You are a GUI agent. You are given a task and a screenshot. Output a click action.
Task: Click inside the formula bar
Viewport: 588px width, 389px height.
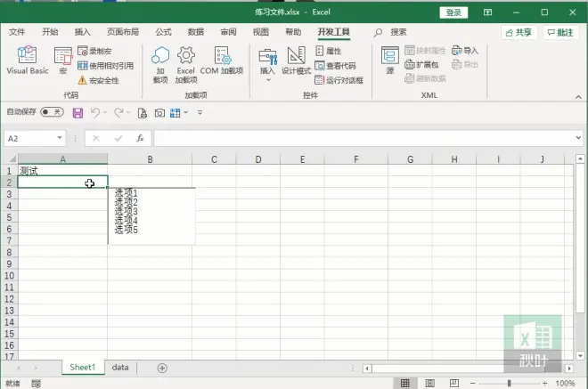click(363, 138)
